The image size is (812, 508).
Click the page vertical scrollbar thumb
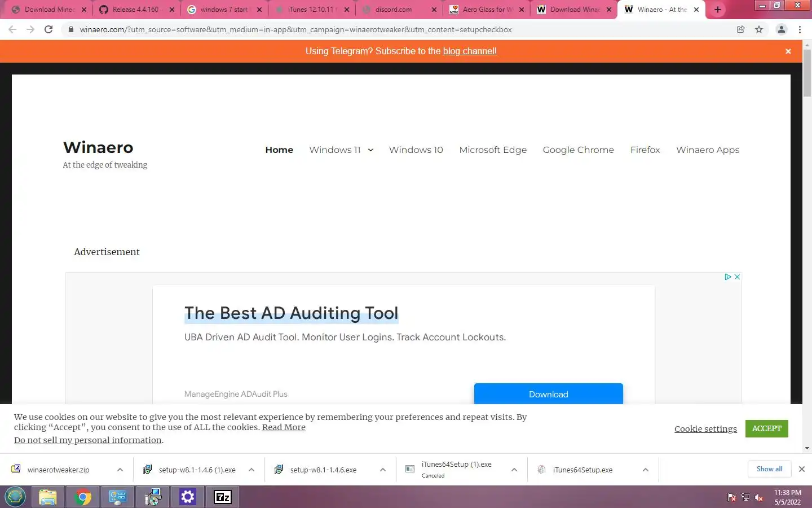[807, 73]
